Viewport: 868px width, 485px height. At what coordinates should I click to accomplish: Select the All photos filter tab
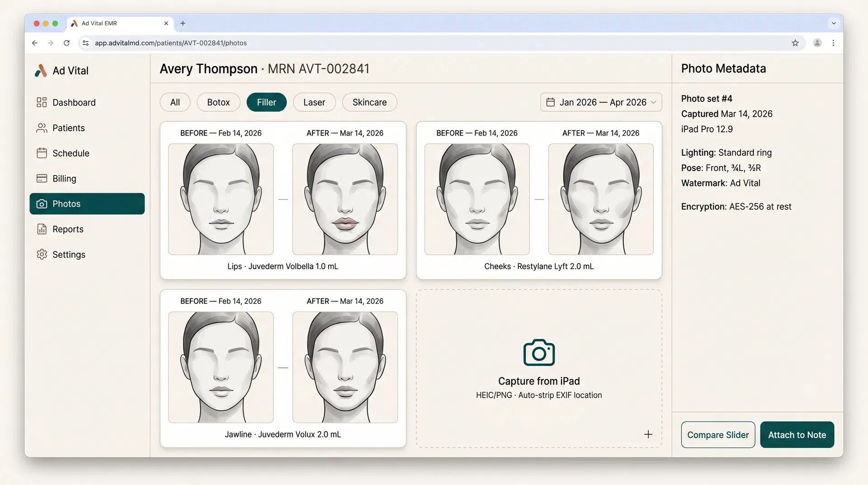pyautogui.click(x=175, y=102)
